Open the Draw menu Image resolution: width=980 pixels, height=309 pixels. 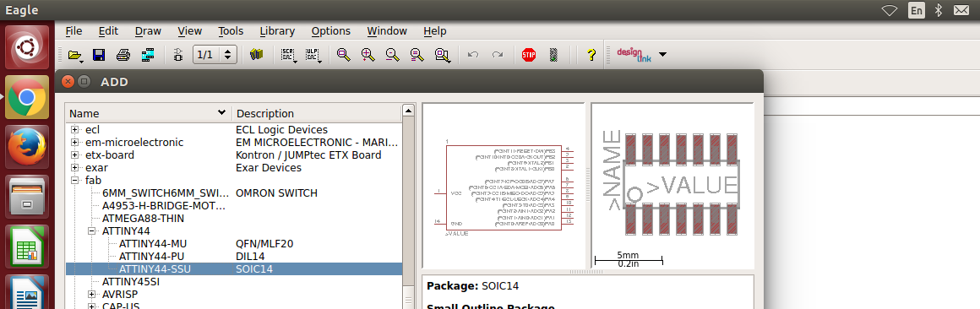click(x=148, y=30)
